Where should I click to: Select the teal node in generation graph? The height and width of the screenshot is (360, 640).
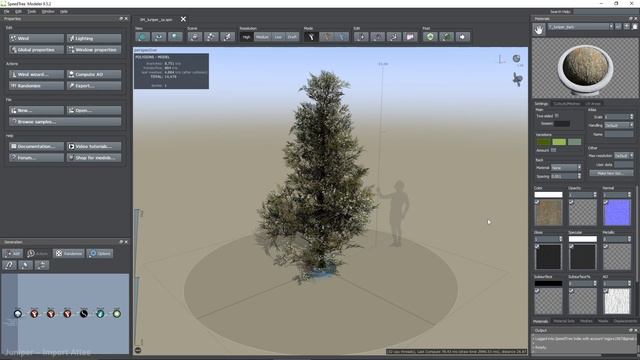pos(100,313)
